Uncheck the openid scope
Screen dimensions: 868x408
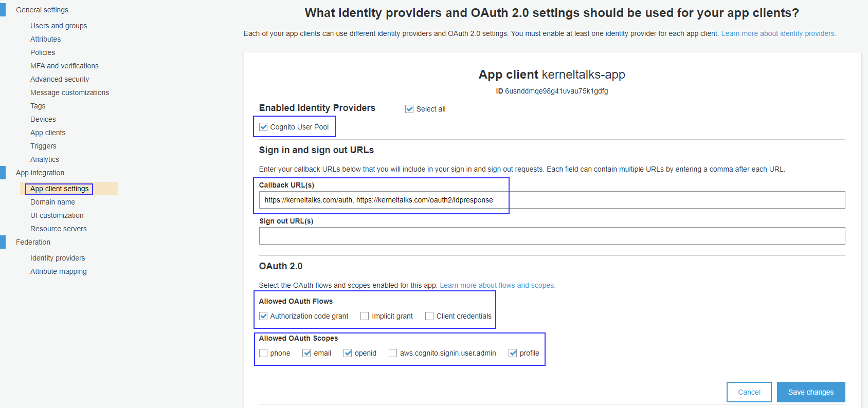[348, 353]
